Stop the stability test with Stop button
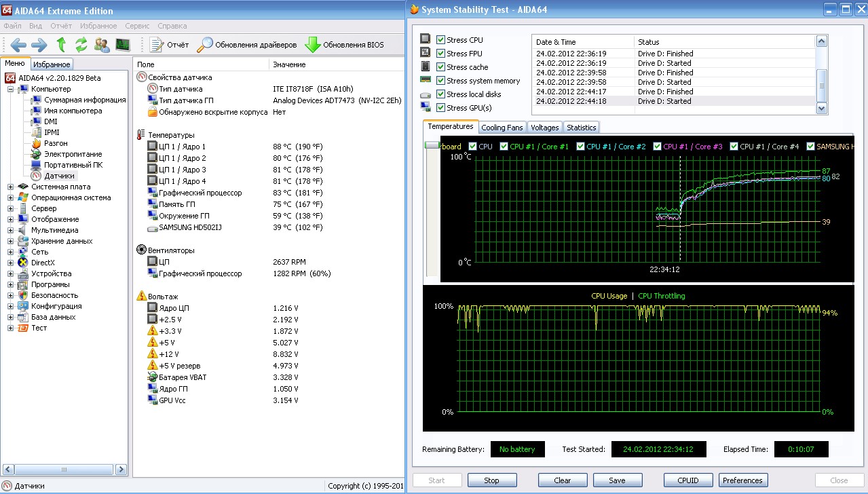The height and width of the screenshot is (494, 868). pyautogui.click(x=492, y=480)
